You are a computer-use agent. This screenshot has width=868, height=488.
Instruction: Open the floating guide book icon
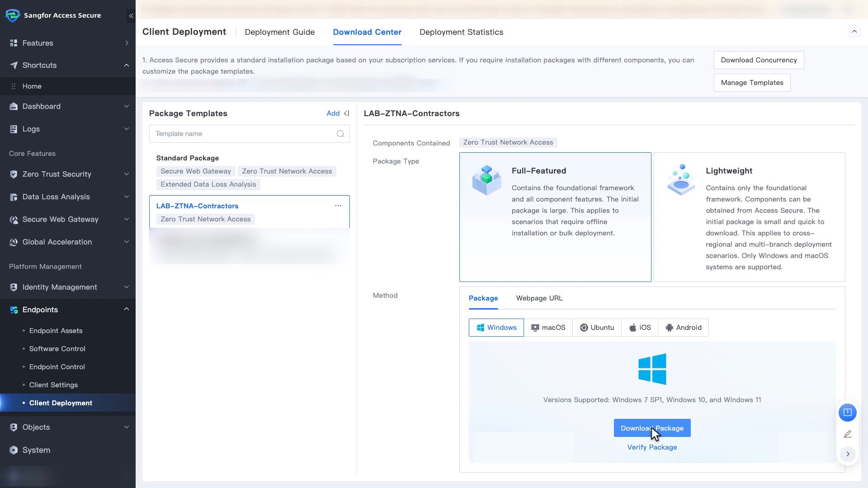(848, 413)
